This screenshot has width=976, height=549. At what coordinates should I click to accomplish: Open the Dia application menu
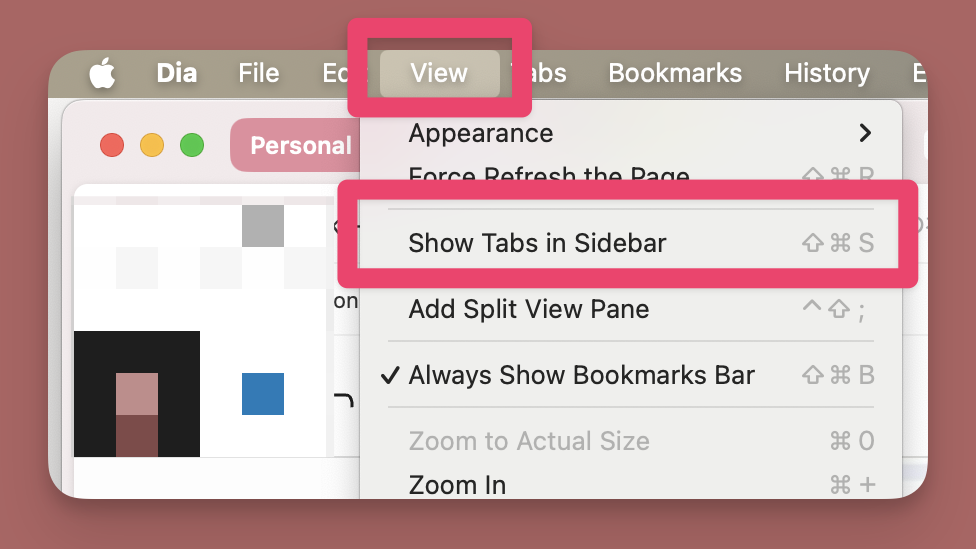click(177, 73)
